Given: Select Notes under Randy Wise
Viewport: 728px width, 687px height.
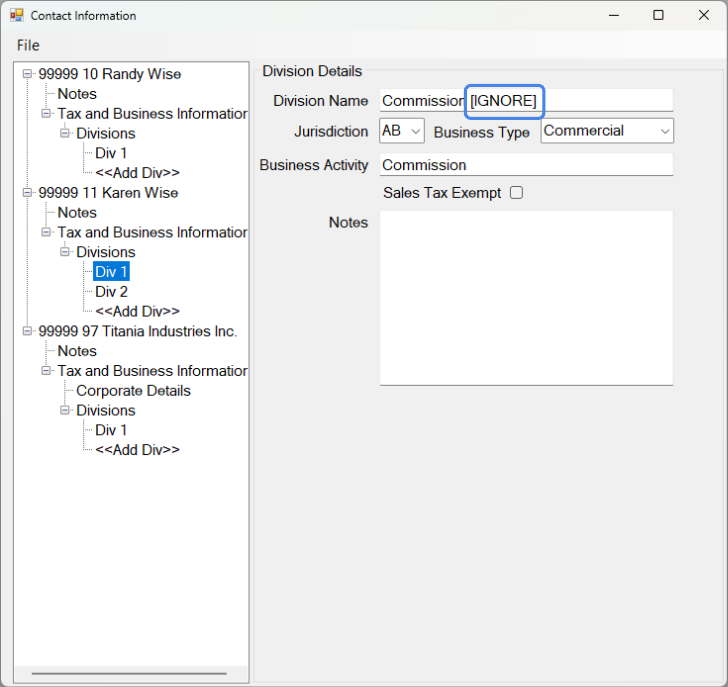Looking at the screenshot, I should [x=77, y=94].
